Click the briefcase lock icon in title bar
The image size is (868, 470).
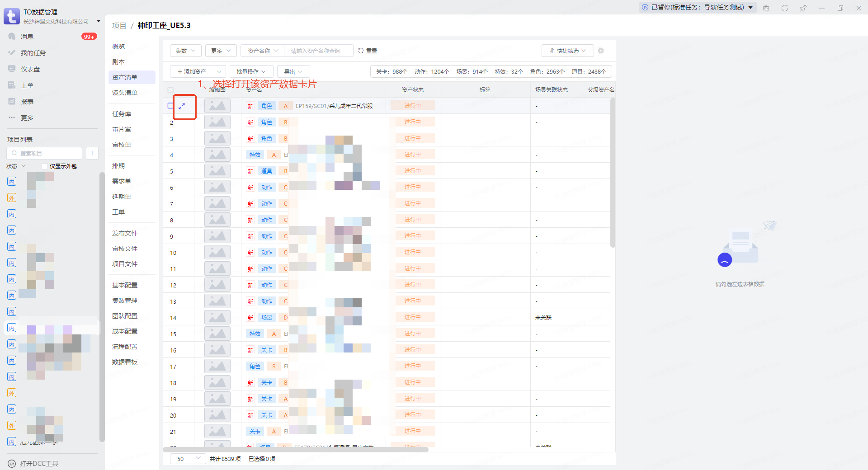(x=766, y=8)
